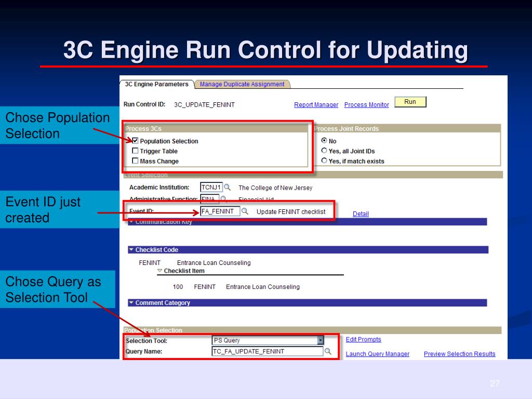The image size is (532, 399).
Task: Collapse the Comment Category section
Action: tap(131, 303)
